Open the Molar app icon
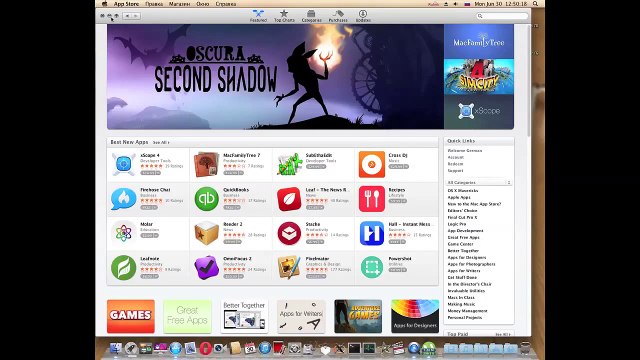 (x=123, y=233)
